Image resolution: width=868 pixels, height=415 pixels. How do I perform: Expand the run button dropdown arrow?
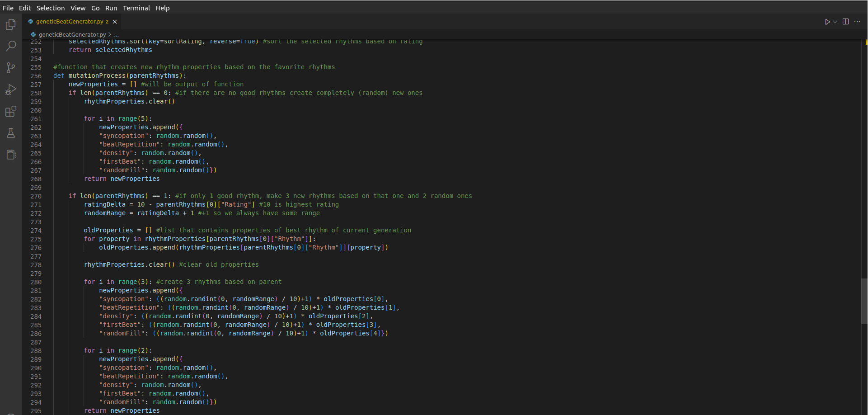835,22
